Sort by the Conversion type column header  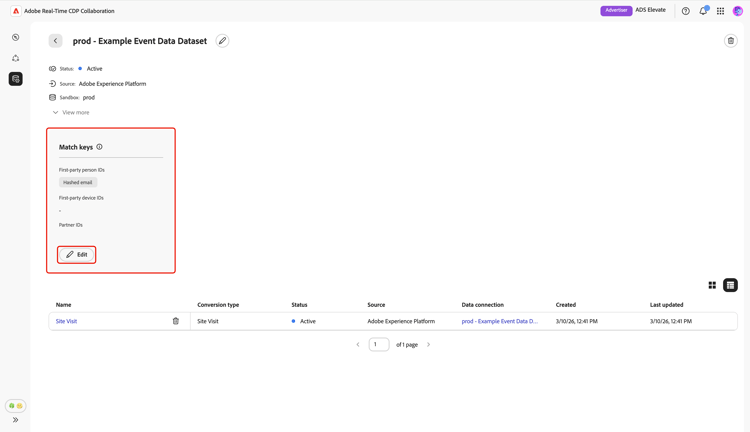pyautogui.click(x=218, y=305)
